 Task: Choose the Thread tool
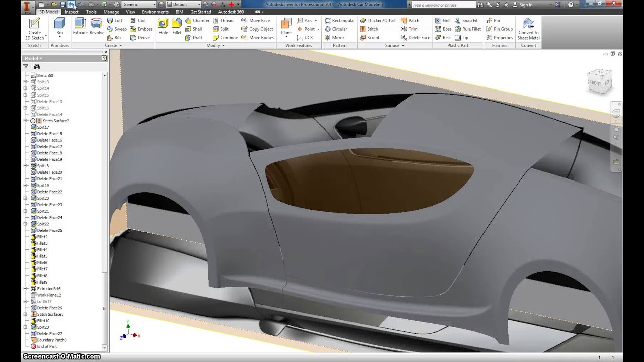point(223,21)
